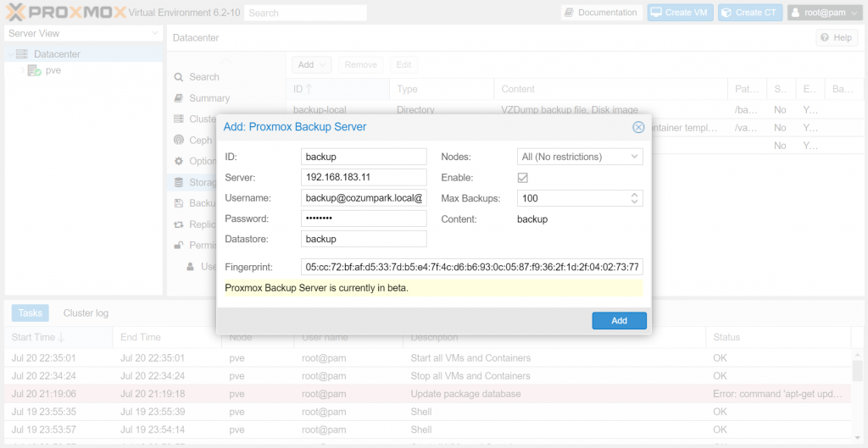Image resolution: width=868 pixels, height=448 pixels.
Task: Select the Shell task from 23:55:35
Action: tap(428, 412)
